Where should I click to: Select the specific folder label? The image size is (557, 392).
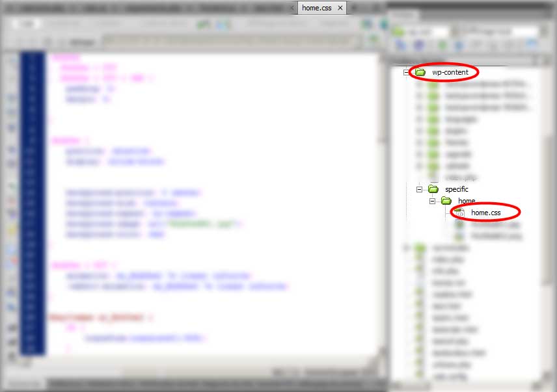457,189
